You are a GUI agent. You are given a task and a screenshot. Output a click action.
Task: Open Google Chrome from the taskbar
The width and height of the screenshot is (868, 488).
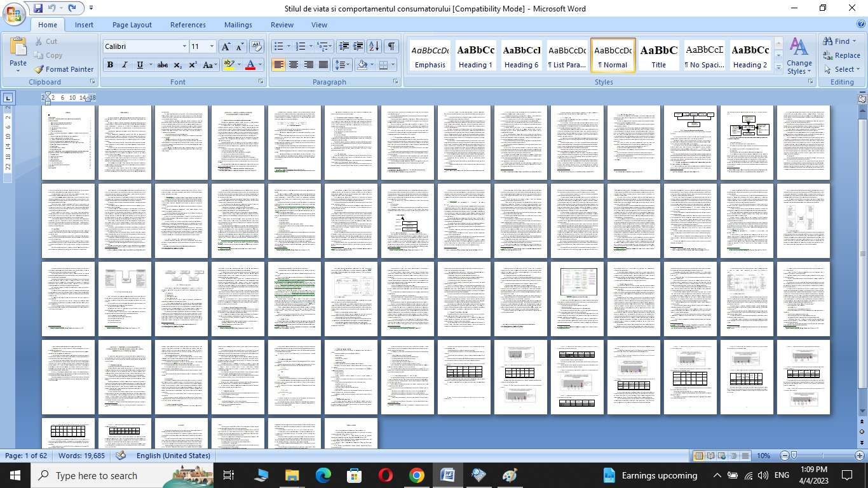[416, 475]
